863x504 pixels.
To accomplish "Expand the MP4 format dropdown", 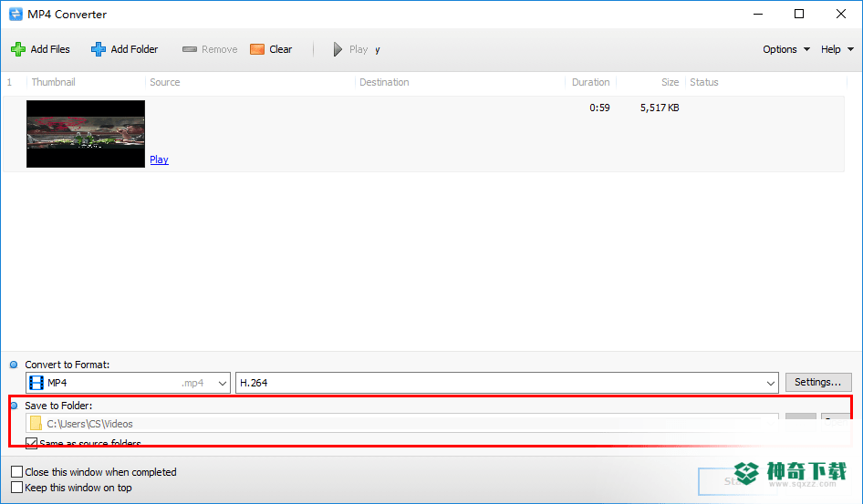I will coord(223,383).
